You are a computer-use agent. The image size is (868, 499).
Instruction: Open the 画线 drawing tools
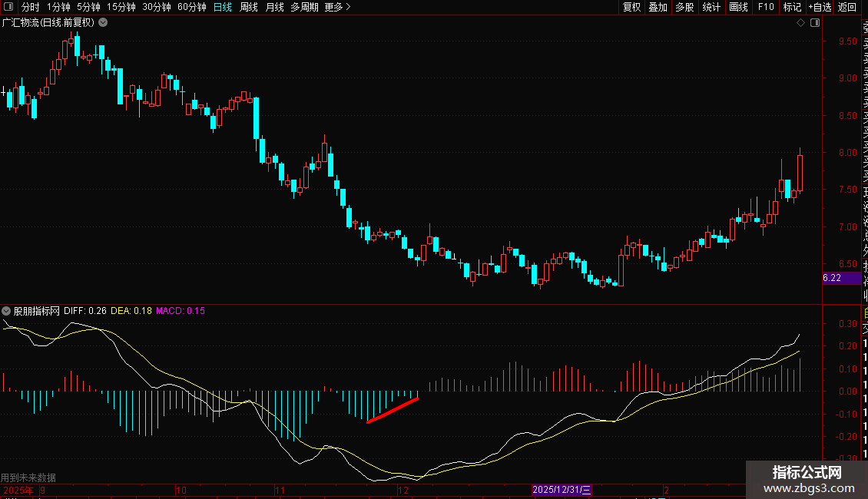coord(738,7)
